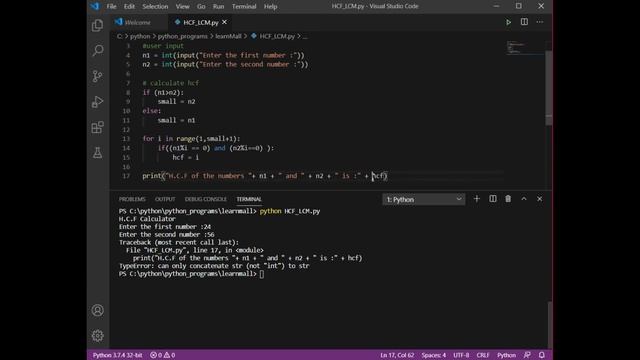The width and height of the screenshot is (640, 360).
Task: Click the feedback icon in status bar
Action: (x=527, y=355)
